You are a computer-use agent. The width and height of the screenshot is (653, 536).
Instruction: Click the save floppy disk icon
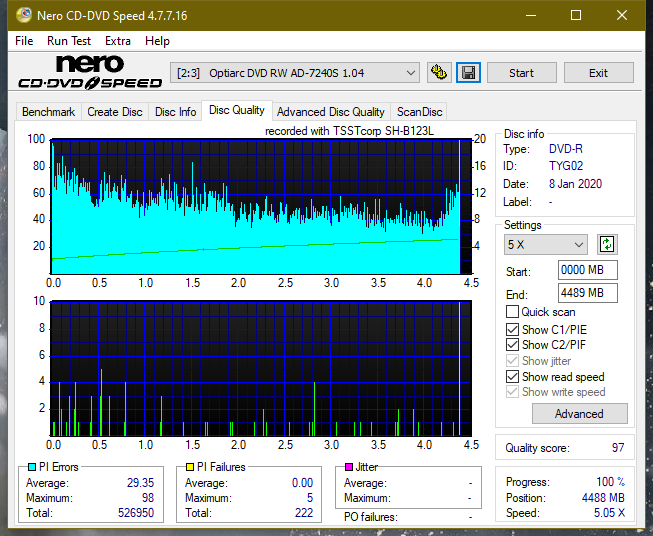[469, 73]
